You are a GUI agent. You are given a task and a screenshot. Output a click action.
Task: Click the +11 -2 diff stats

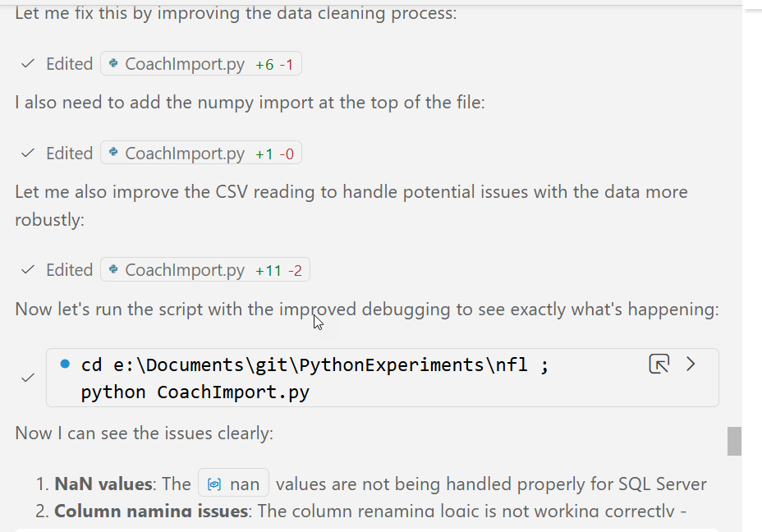coord(278,270)
